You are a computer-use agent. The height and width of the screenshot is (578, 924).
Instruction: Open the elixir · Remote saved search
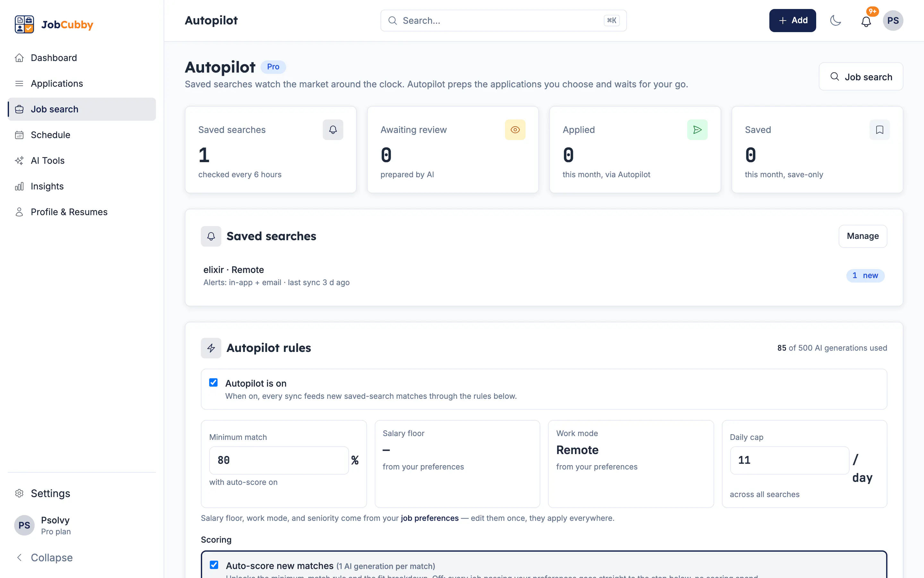tap(544, 276)
